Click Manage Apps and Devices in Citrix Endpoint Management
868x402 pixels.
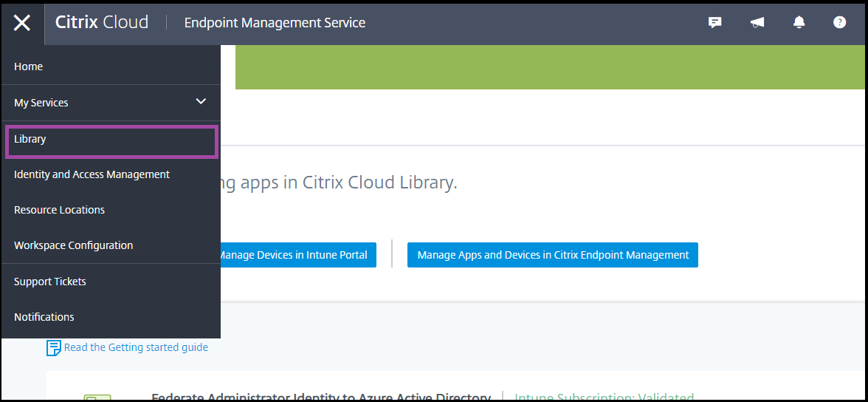click(552, 255)
